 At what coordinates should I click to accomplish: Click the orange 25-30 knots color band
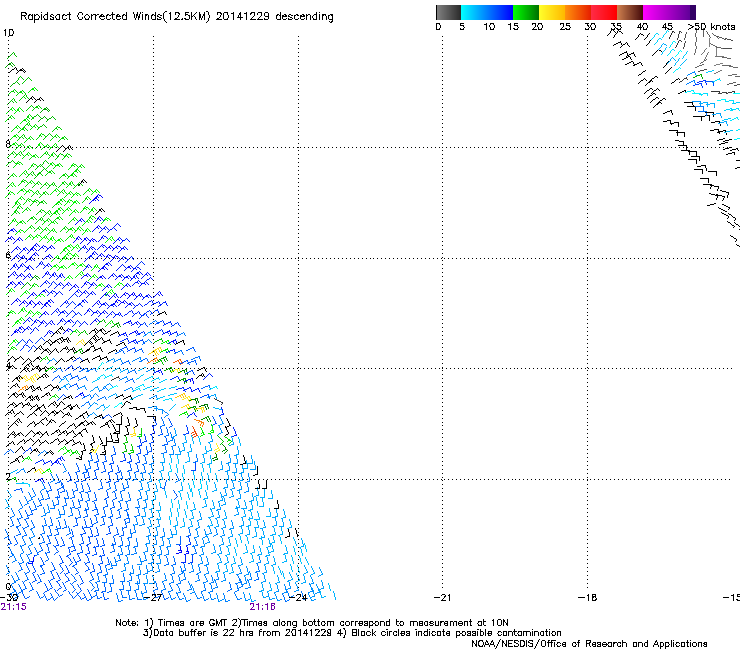pos(578,12)
